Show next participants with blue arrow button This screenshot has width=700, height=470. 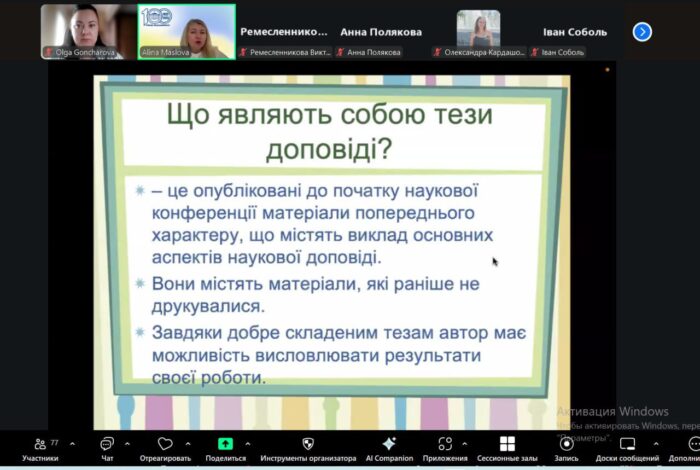coord(642,32)
